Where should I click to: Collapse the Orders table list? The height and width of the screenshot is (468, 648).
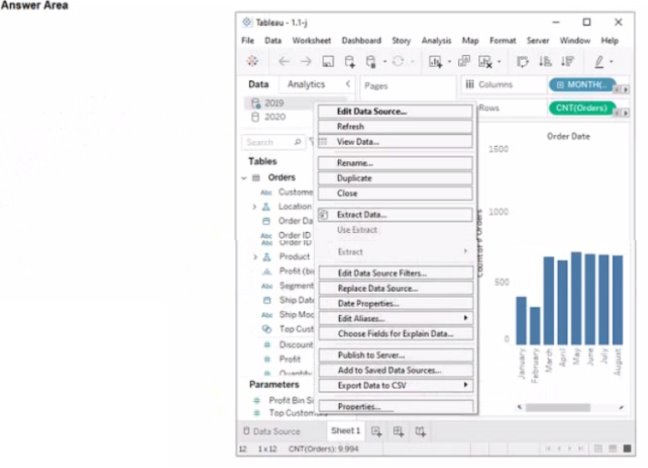[x=244, y=178]
